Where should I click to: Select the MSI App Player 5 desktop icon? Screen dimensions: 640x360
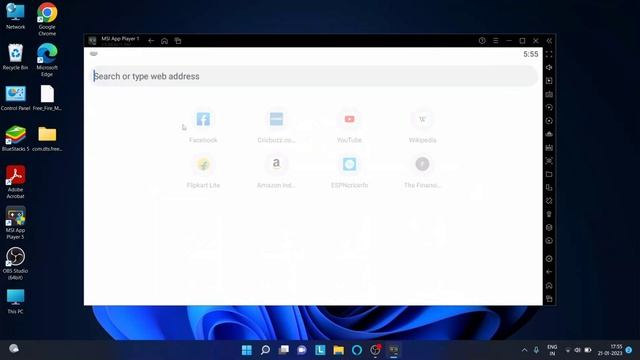[16, 223]
